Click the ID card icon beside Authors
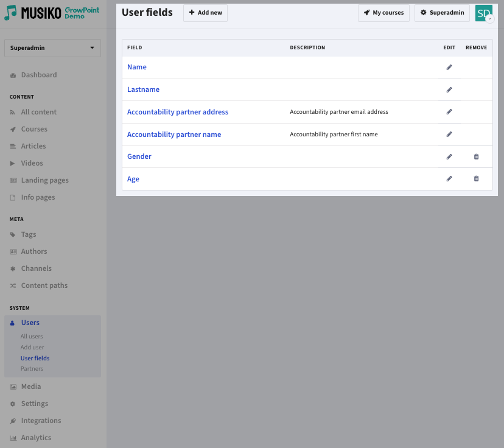 point(13,251)
